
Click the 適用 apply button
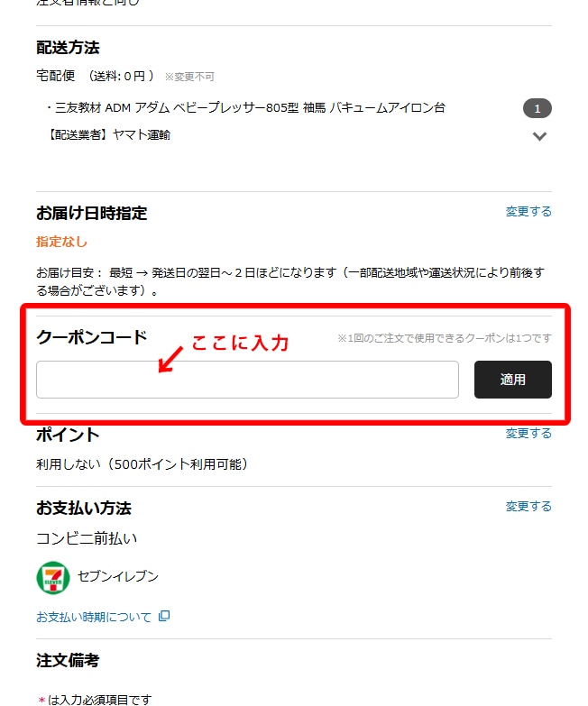tap(513, 380)
